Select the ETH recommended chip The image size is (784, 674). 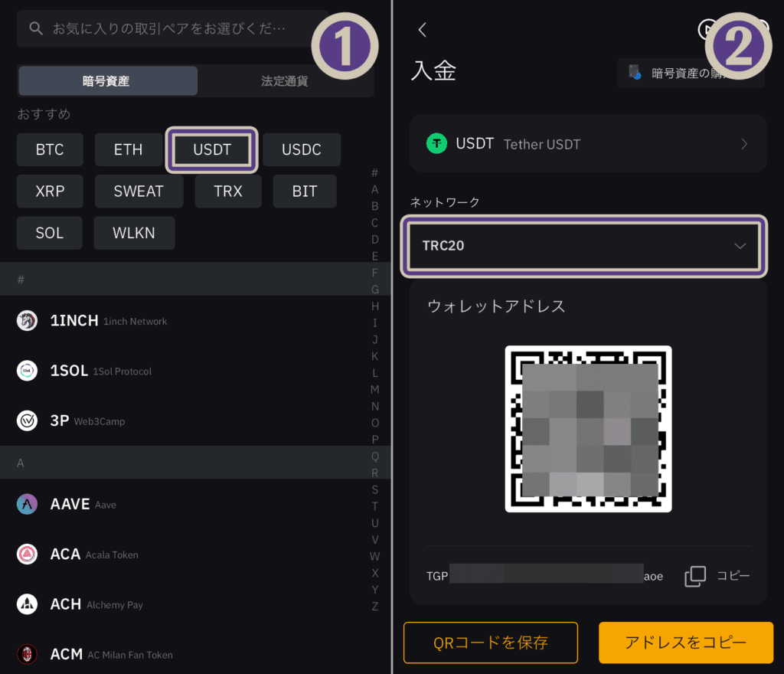pyautogui.click(x=129, y=149)
